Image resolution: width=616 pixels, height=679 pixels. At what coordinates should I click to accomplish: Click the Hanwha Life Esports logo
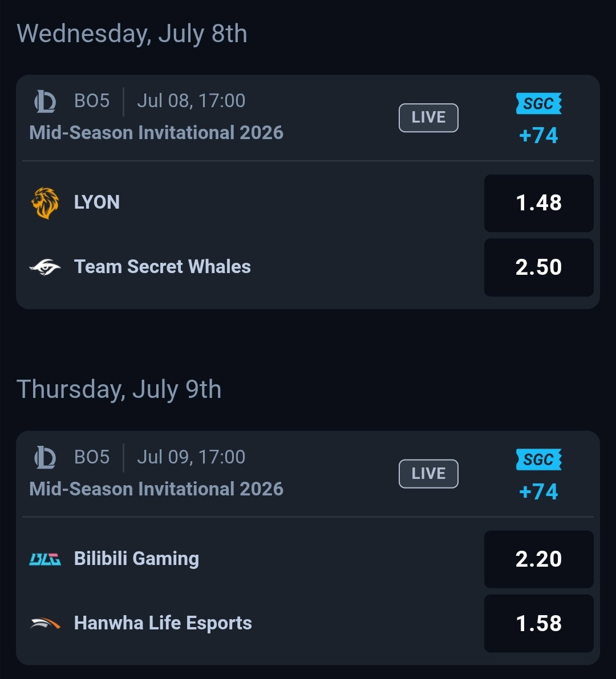click(x=45, y=623)
